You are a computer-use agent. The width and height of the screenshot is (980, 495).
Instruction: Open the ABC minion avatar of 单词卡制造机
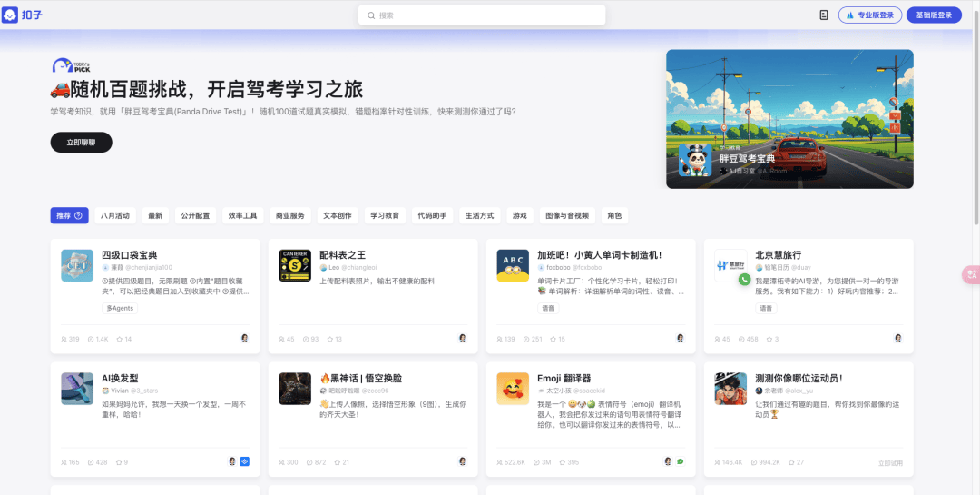point(513,265)
